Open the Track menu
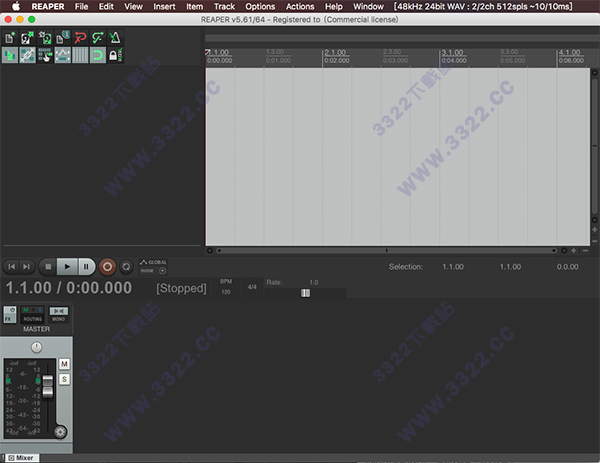This screenshot has height=463, width=600. (224, 7)
